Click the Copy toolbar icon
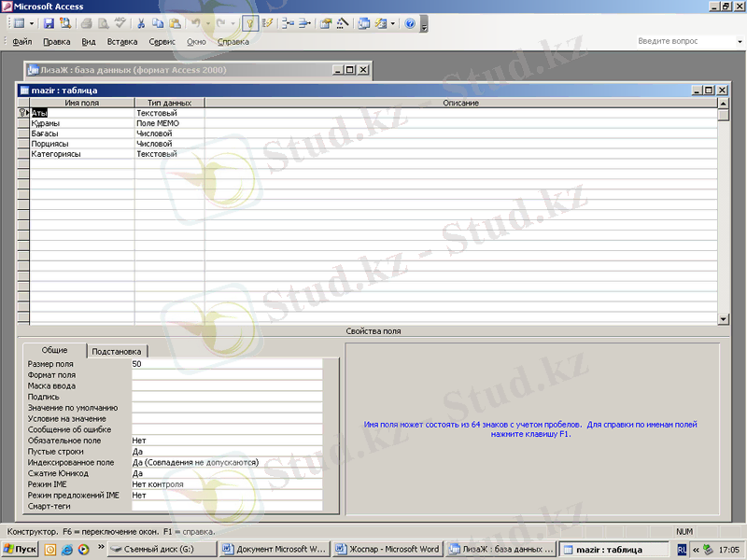Screen dimensions: 747x560 (x=158, y=23)
